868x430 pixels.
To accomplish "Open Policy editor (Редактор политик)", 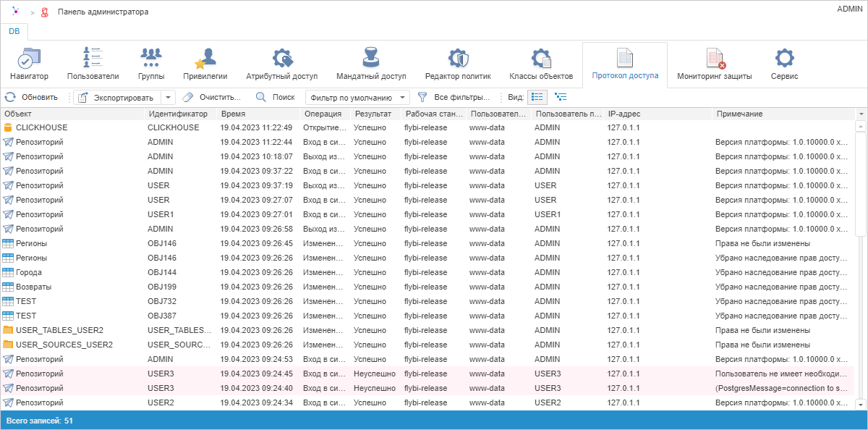I will coord(457,64).
